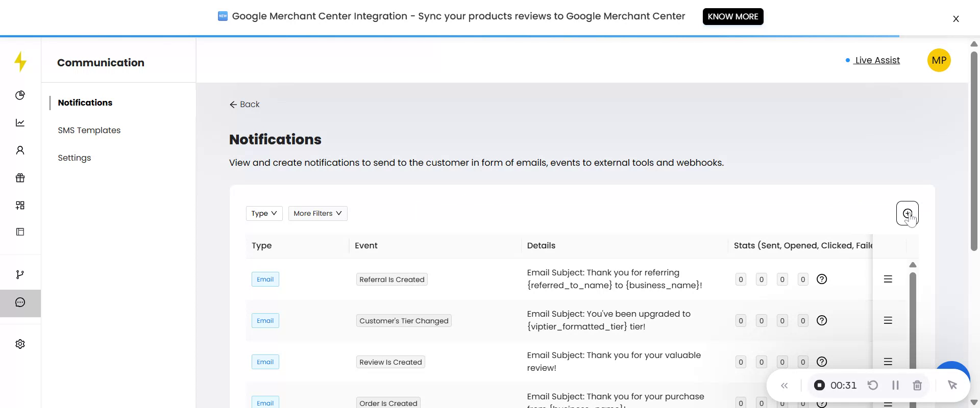Viewport: 980px width, 408px height.
Task: Click the valuable review email subject text
Action: point(614,362)
